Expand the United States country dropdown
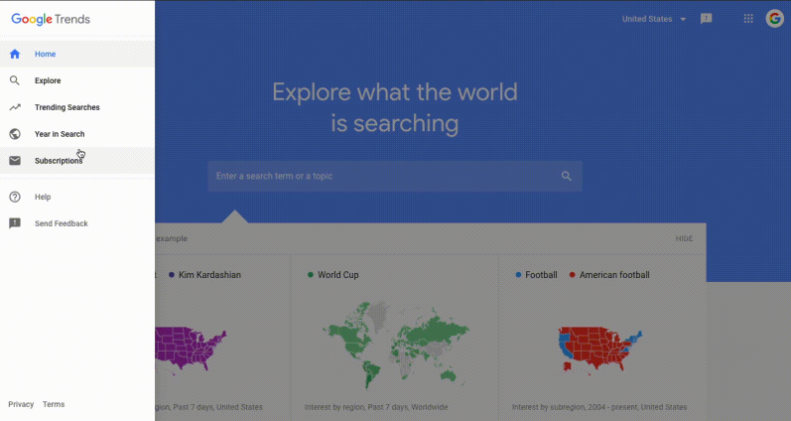 654,19
